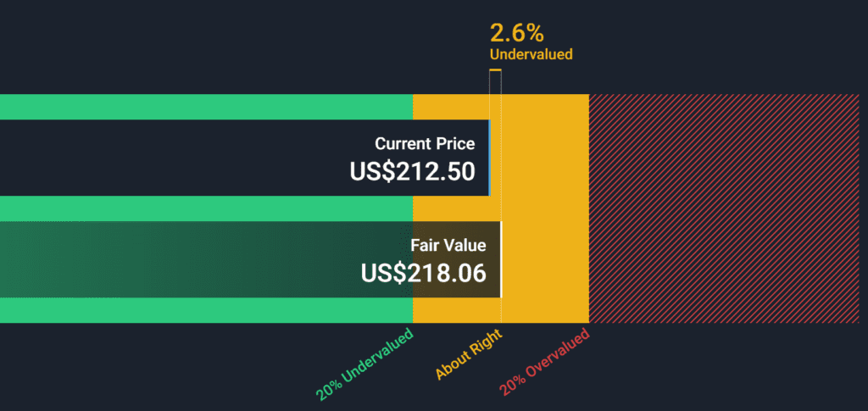Click the yellow strip below the Fair Value bar
The width and height of the screenshot is (868, 411).
457,310
